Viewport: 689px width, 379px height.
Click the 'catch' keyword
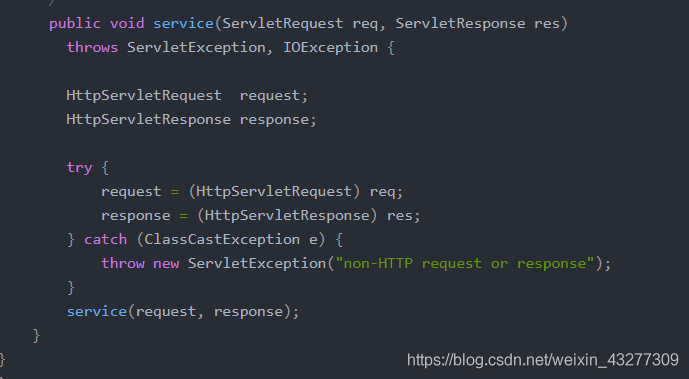tap(105, 240)
